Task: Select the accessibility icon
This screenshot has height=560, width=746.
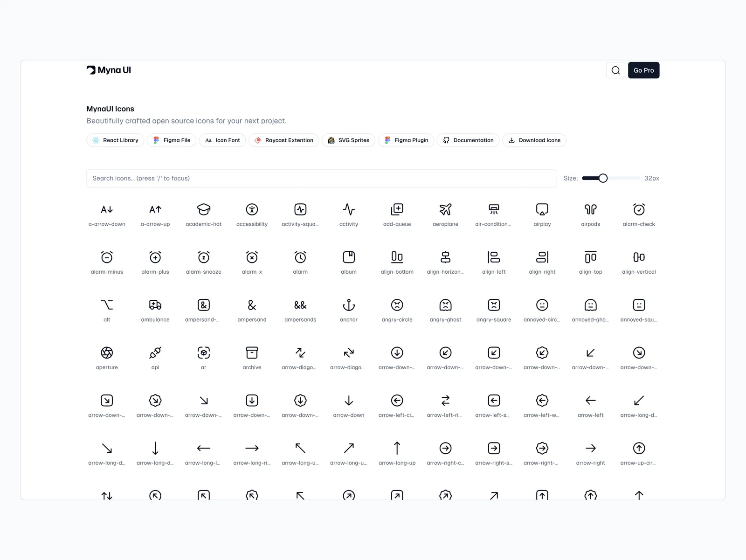Action: (x=252, y=210)
